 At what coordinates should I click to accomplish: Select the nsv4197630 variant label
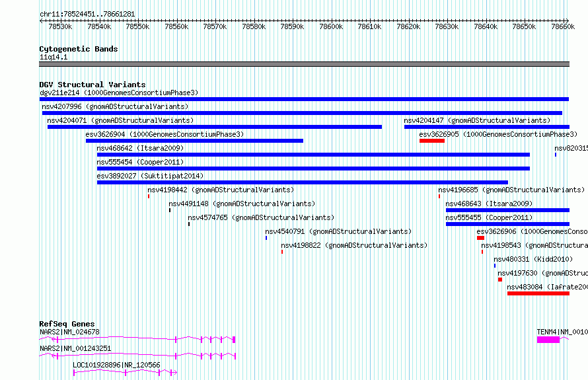(542, 273)
